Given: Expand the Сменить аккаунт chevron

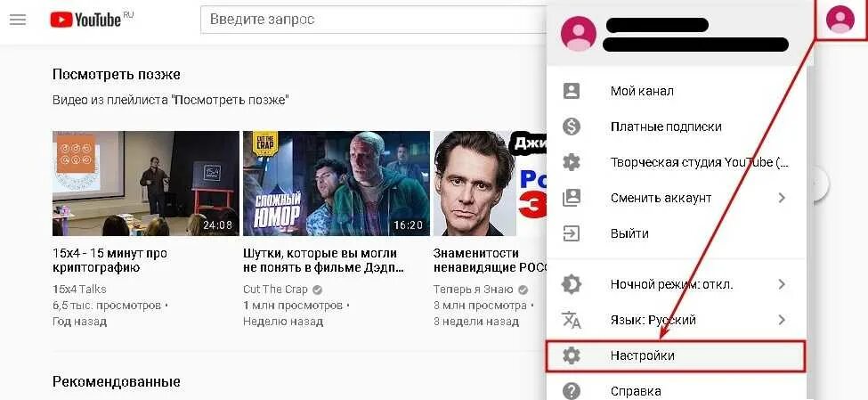Looking at the screenshot, I should pyautogui.click(x=782, y=198).
